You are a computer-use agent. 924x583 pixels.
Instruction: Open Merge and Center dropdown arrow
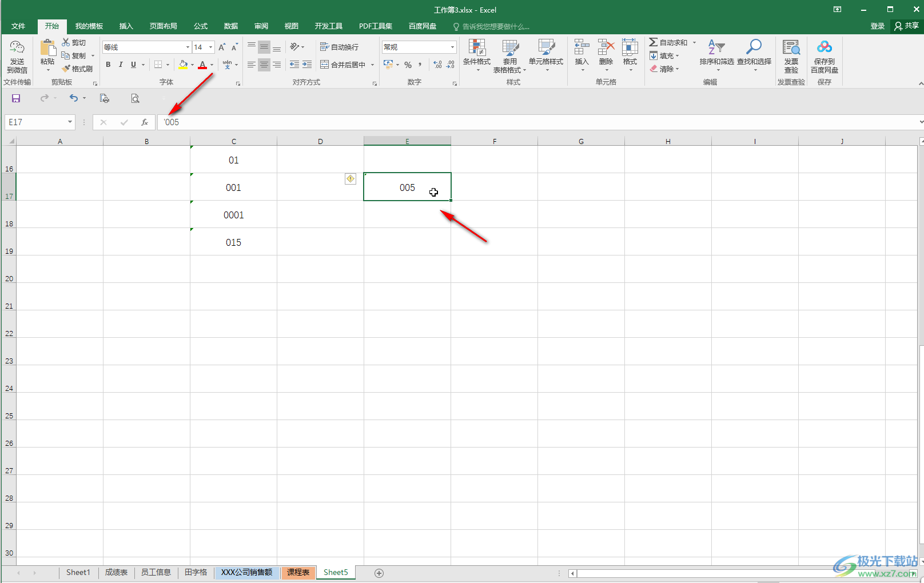(372, 65)
